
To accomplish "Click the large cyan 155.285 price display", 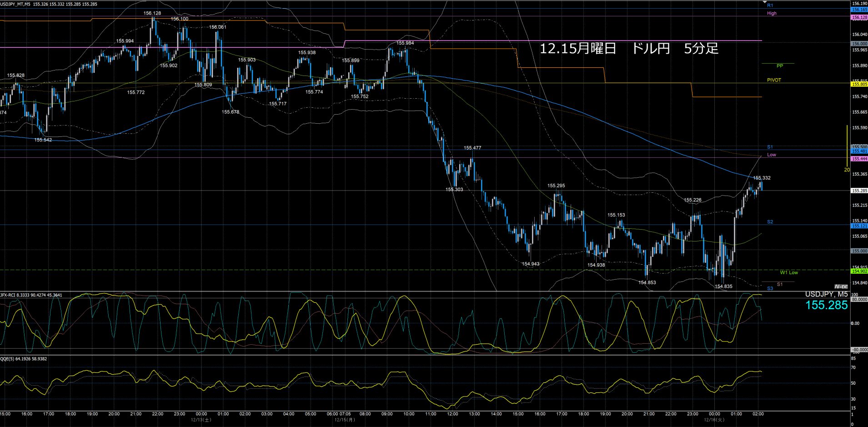I will pos(826,305).
